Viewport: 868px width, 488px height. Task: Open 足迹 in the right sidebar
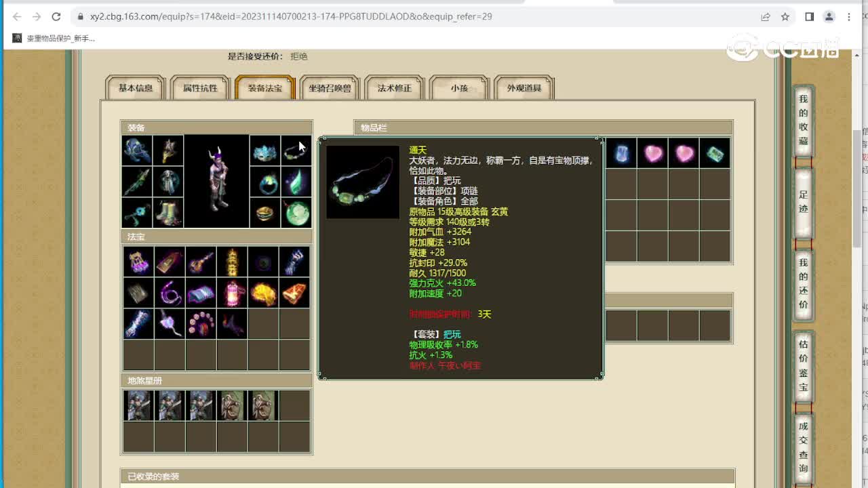[804, 202]
